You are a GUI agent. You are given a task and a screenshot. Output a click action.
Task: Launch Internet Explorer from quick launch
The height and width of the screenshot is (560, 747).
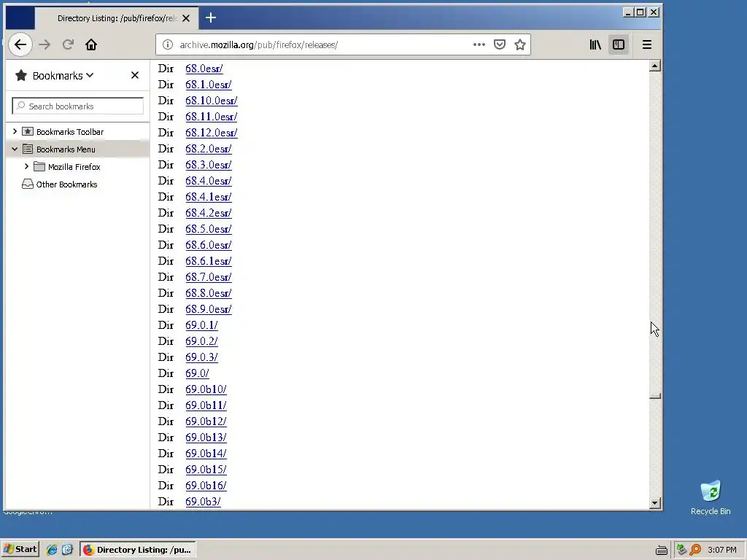52,550
